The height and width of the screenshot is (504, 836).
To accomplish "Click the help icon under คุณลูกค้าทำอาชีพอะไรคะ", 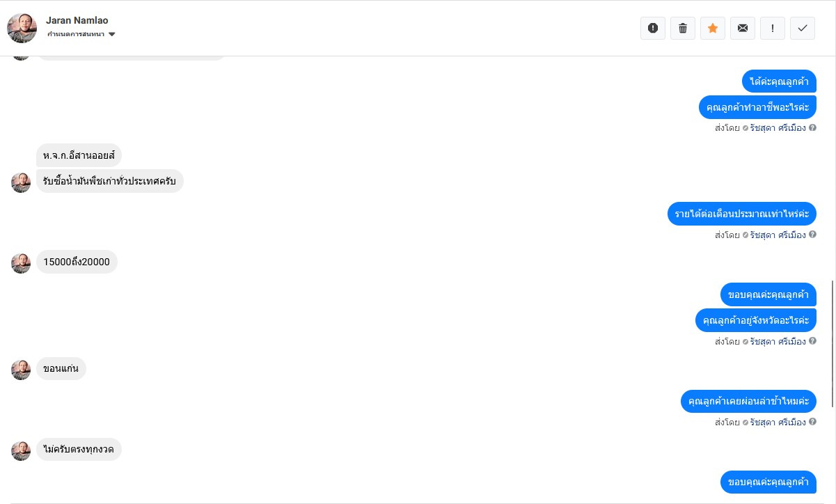I will (x=812, y=128).
